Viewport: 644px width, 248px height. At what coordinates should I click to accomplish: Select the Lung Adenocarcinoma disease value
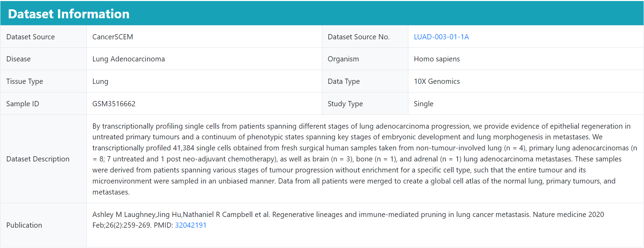pos(129,59)
